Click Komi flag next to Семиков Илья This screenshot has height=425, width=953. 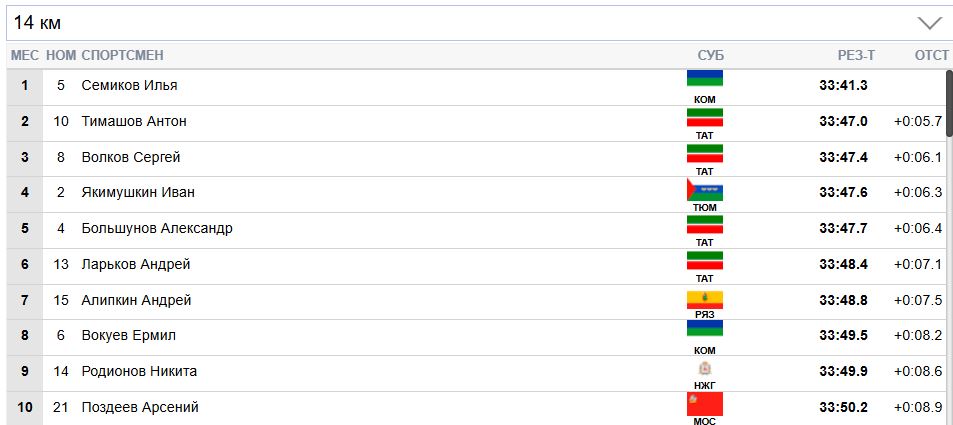point(704,79)
